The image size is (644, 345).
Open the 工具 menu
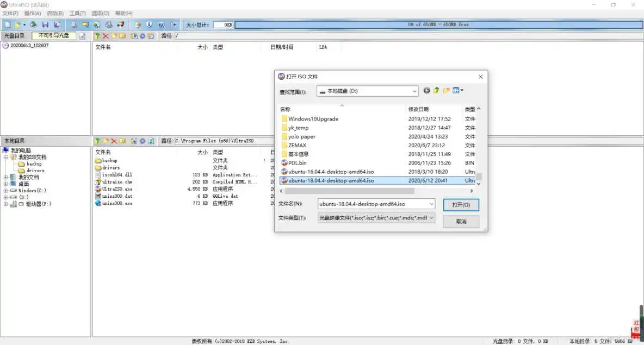pos(77,13)
